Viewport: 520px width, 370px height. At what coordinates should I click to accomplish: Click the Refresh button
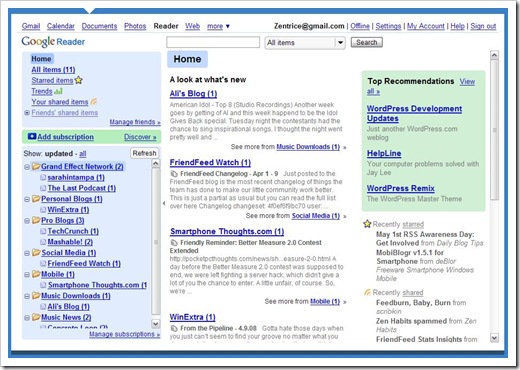[x=144, y=153]
